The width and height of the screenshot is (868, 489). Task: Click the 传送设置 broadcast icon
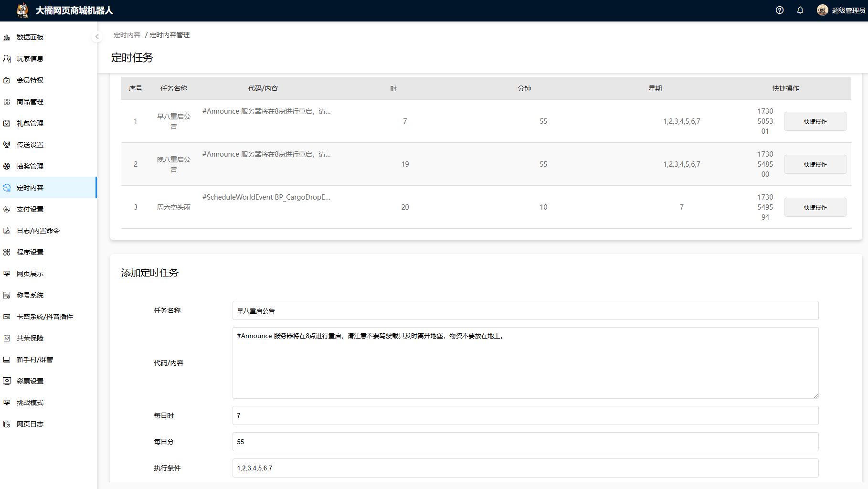pyautogui.click(x=7, y=145)
